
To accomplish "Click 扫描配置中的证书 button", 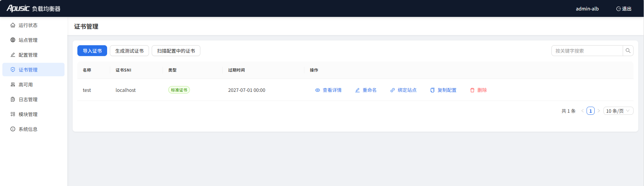I will 176,51.
